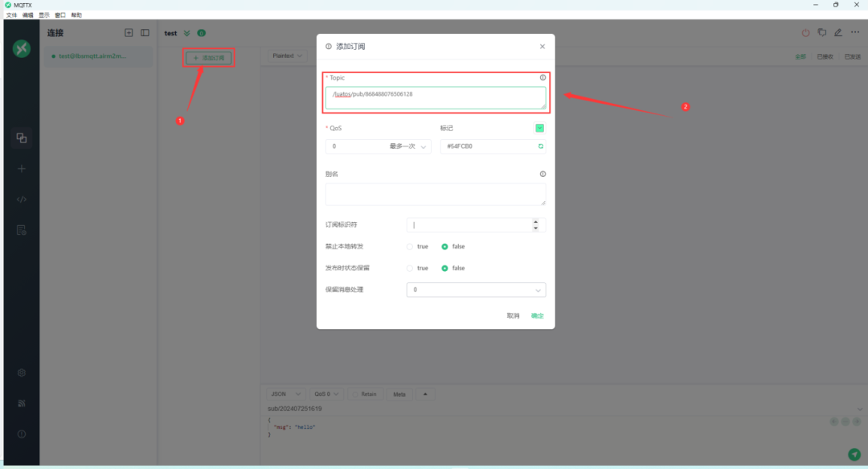This screenshot has height=469, width=868.
Task: Toggle the Retain option in publish bar
Action: click(x=365, y=394)
